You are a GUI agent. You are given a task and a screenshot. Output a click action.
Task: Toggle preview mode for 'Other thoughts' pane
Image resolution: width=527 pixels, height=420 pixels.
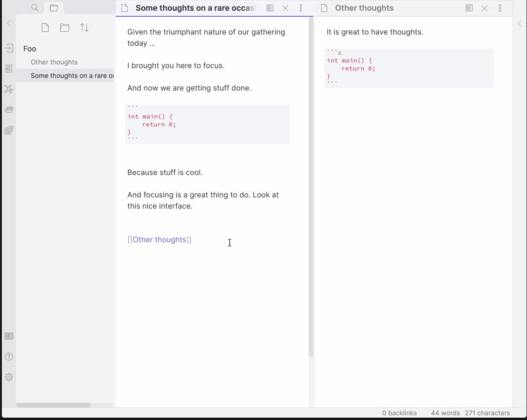tap(469, 8)
